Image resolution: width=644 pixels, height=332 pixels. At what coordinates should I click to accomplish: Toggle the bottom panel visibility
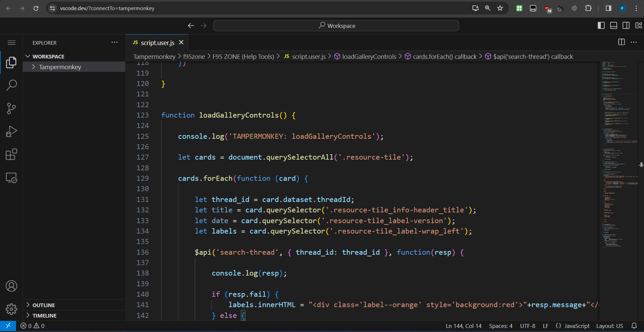coord(613,26)
